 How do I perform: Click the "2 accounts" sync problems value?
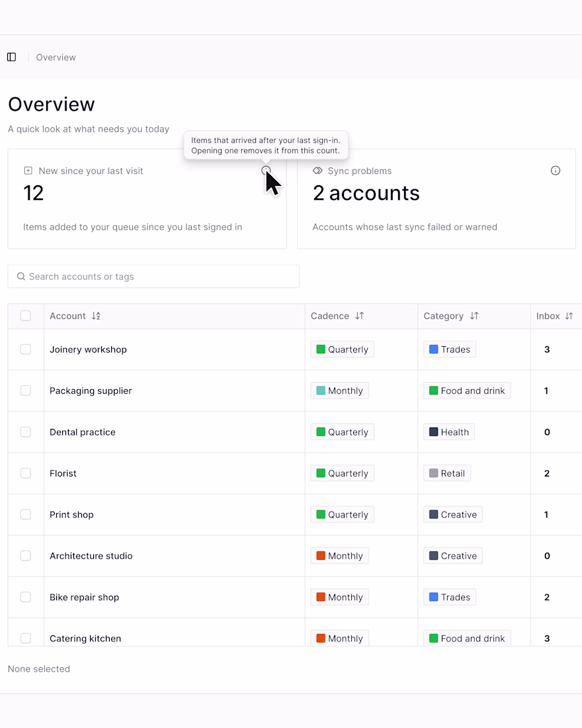(x=366, y=193)
